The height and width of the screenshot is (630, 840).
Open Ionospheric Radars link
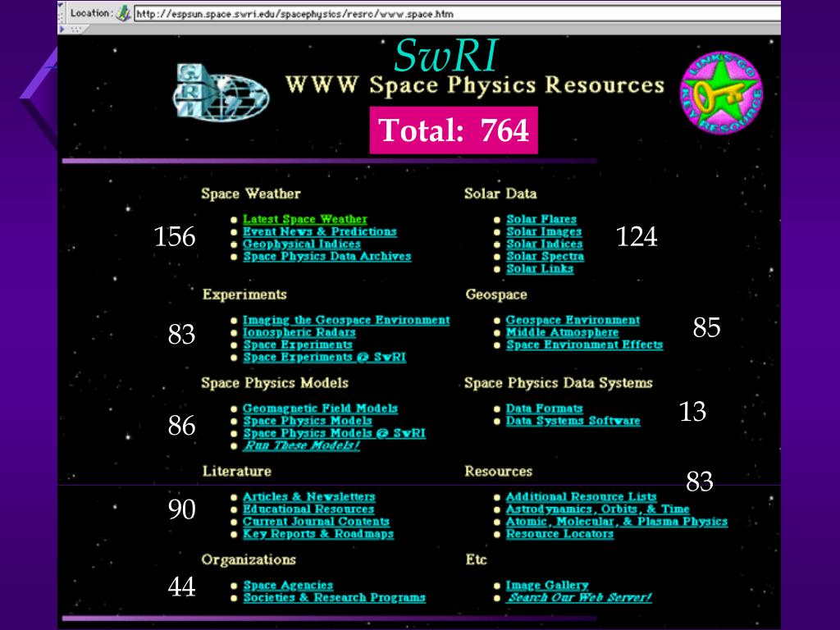coord(299,332)
